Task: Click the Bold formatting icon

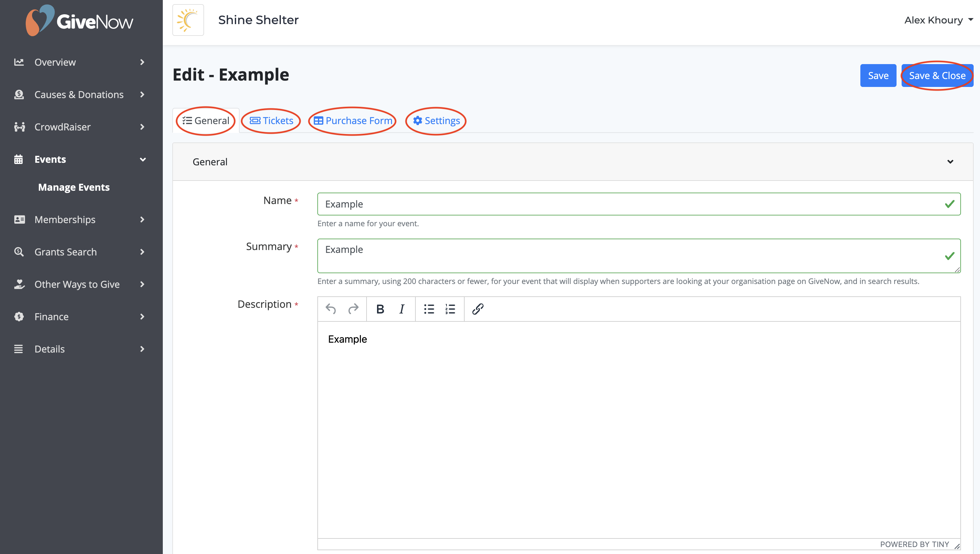Action: [380, 309]
